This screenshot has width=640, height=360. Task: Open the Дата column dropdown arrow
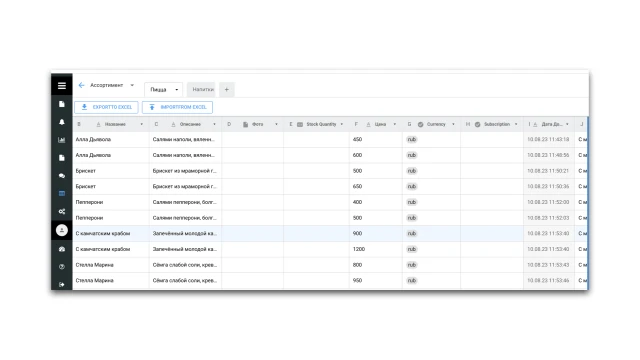(x=567, y=124)
